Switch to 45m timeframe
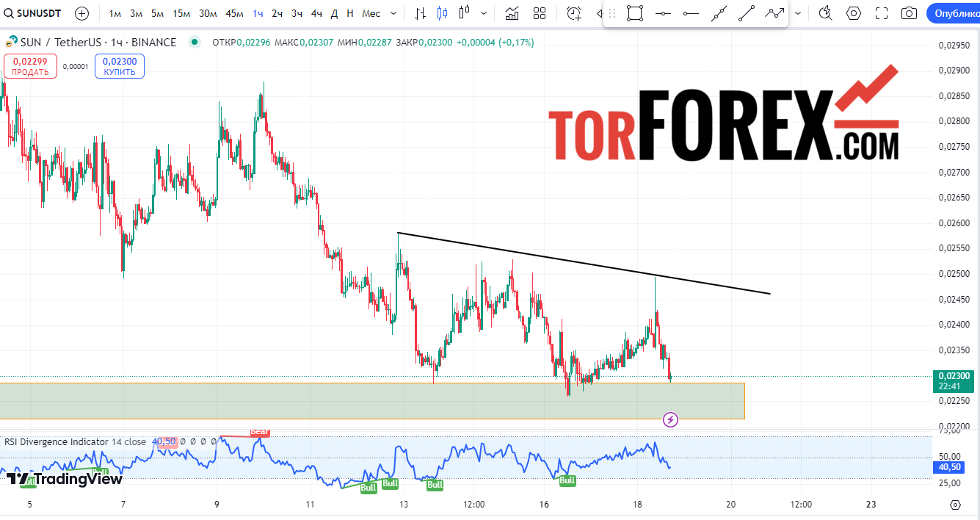The height and width of the screenshot is (520, 980). point(235,13)
